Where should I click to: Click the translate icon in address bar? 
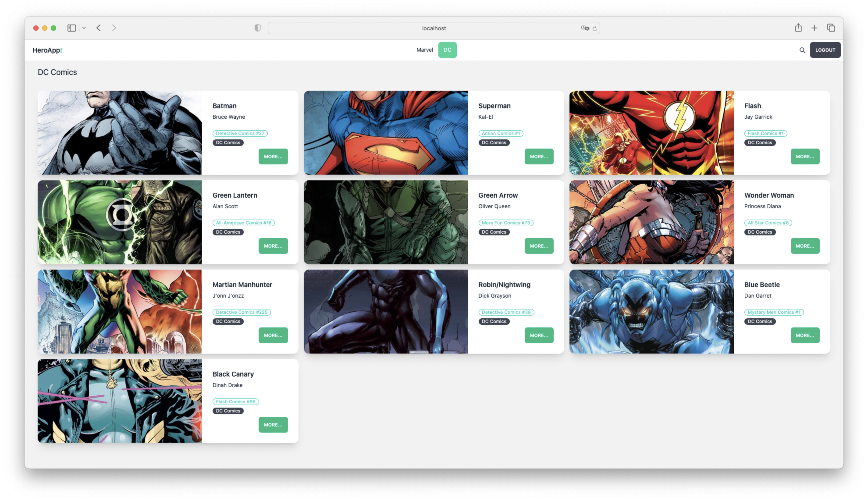pos(585,28)
